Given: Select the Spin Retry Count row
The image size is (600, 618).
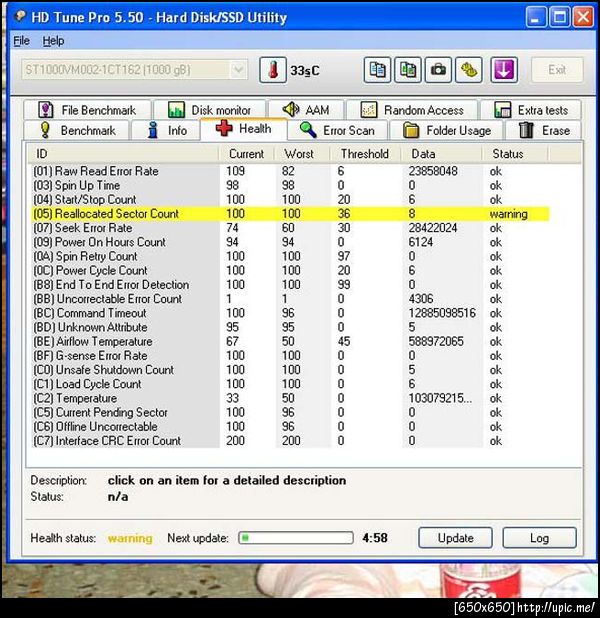Looking at the screenshot, I should 290,256.
